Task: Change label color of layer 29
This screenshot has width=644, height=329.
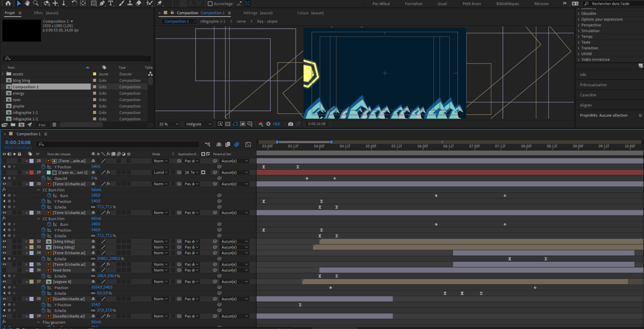Action: click(x=31, y=173)
